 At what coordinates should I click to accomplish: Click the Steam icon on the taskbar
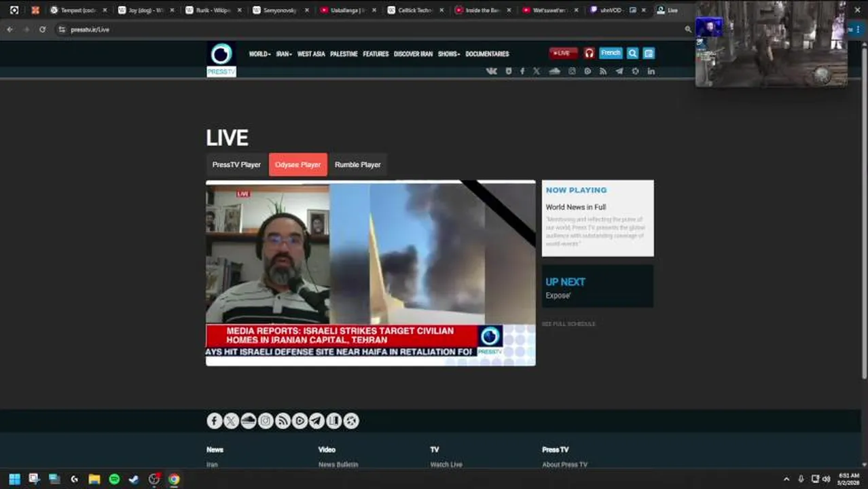[134, 479]
